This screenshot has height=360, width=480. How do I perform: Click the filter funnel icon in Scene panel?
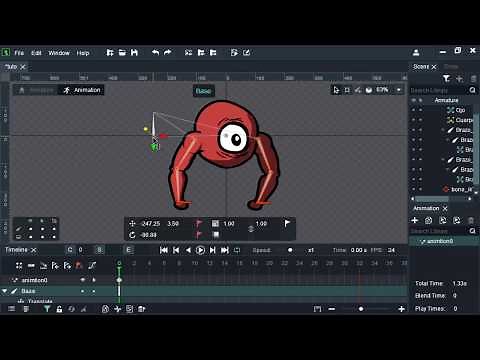point(446,79)
